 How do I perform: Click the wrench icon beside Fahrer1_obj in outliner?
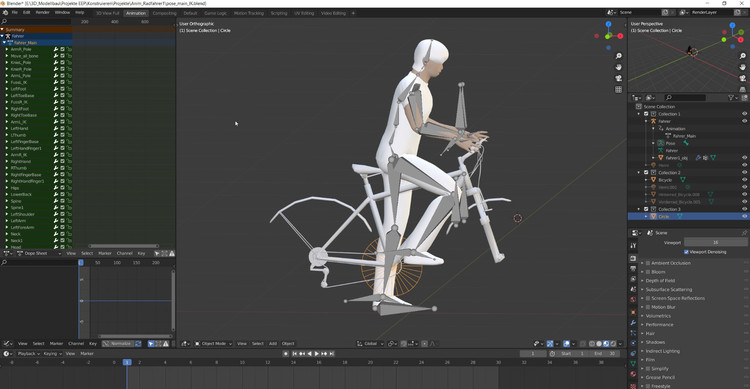click(x=698, y=157)
